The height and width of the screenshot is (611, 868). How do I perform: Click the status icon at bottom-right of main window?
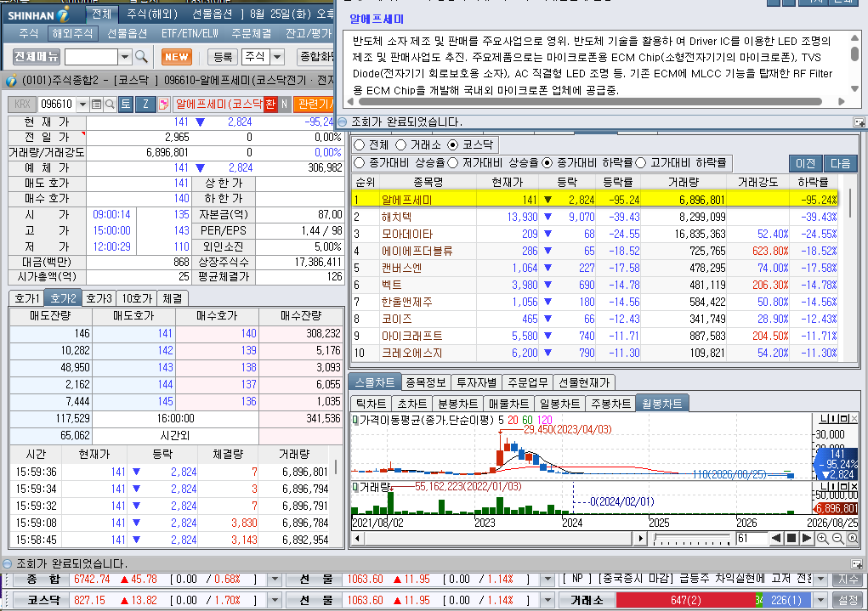(x=857, y=564)
